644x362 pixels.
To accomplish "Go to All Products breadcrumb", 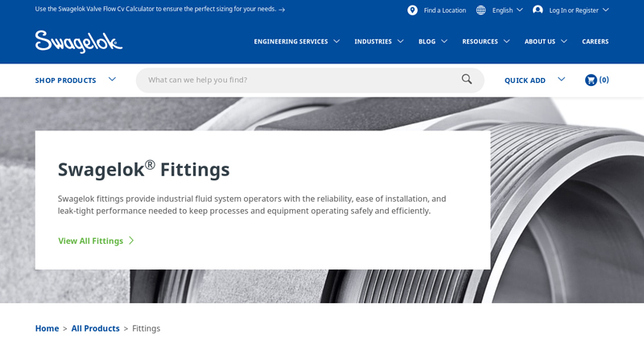I will [x=95, y=328].
